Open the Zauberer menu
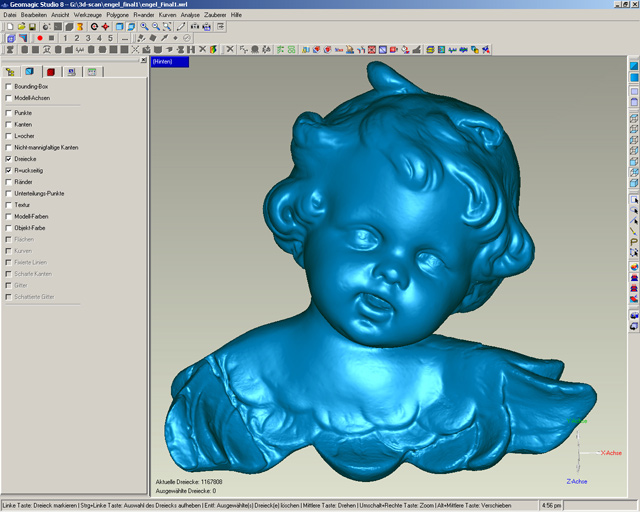This screenshot has width=640, height=512. click(215, 15)
